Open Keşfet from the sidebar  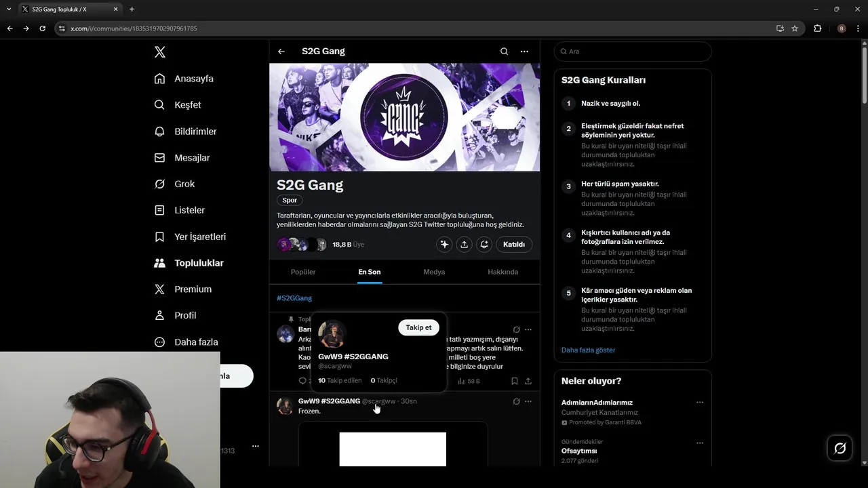click(x=178, y=105)
